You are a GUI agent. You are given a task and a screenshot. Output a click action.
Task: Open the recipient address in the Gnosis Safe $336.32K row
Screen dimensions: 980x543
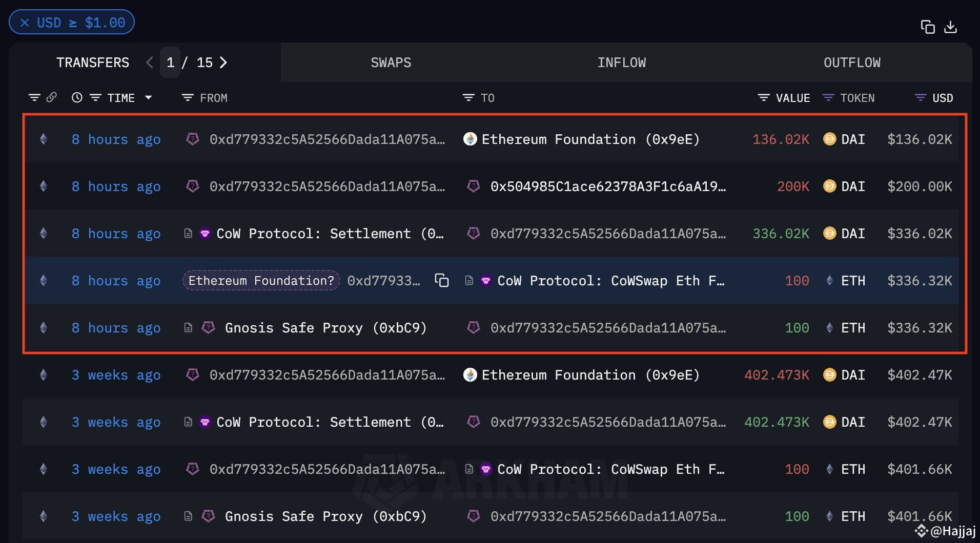(608, 328)
